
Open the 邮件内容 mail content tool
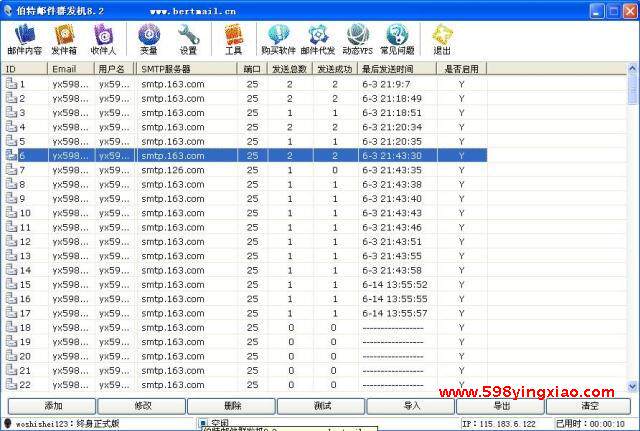click(25, 39)
